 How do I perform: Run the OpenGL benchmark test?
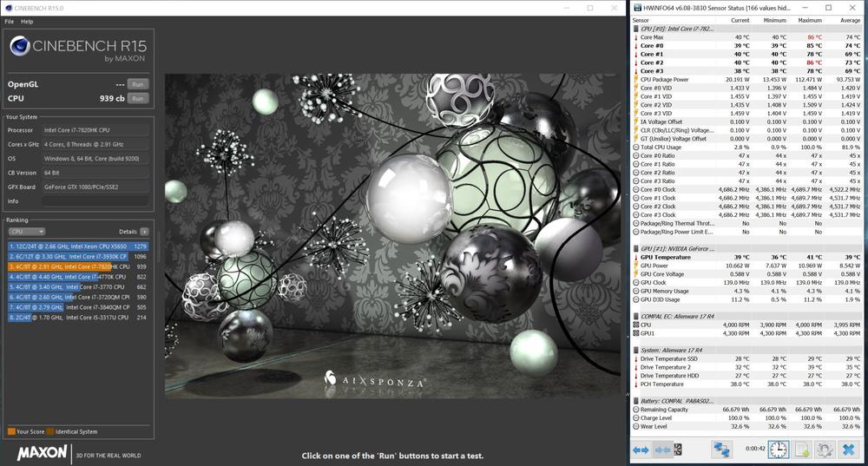[x=137, y=84]
